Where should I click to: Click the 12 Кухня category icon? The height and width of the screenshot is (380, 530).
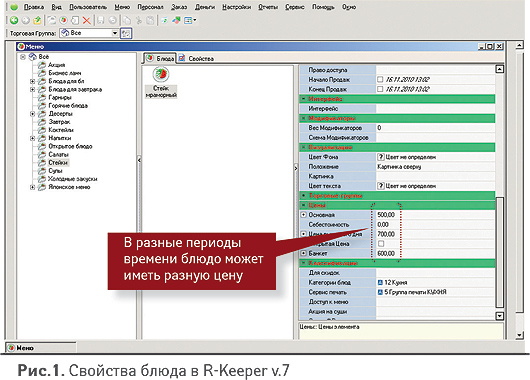coord(380,282)
